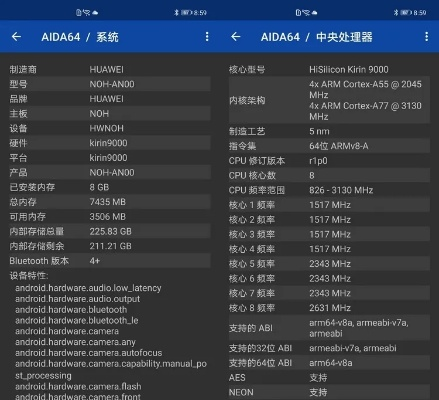Select the 内部存储剩余 value 211.21 GB

point(110,246)
